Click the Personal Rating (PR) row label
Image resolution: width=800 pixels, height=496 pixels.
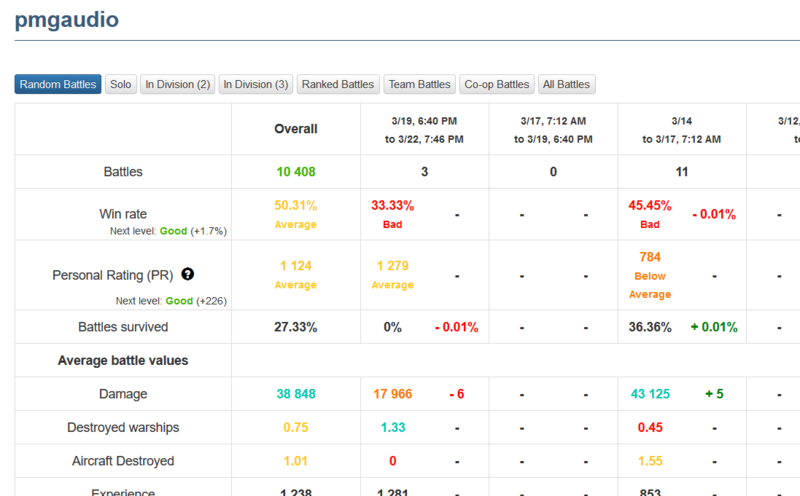coord(112,274)
